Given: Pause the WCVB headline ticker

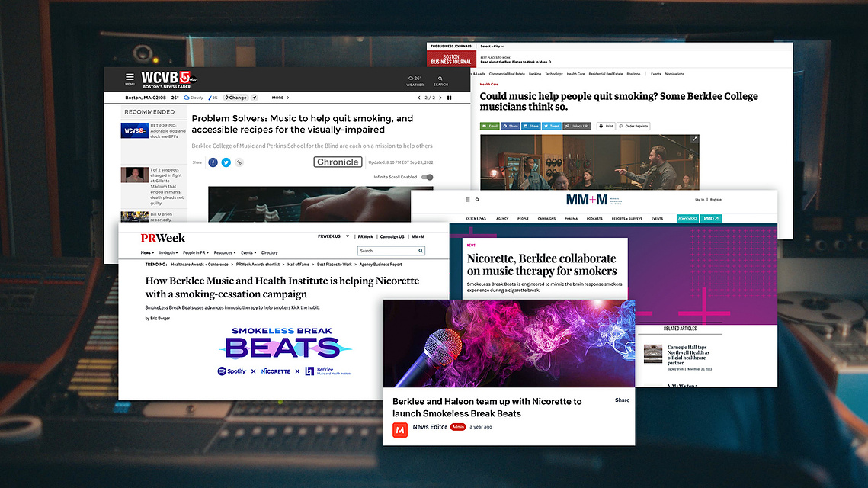Looking at the screenshot, I should coord(450,98).
